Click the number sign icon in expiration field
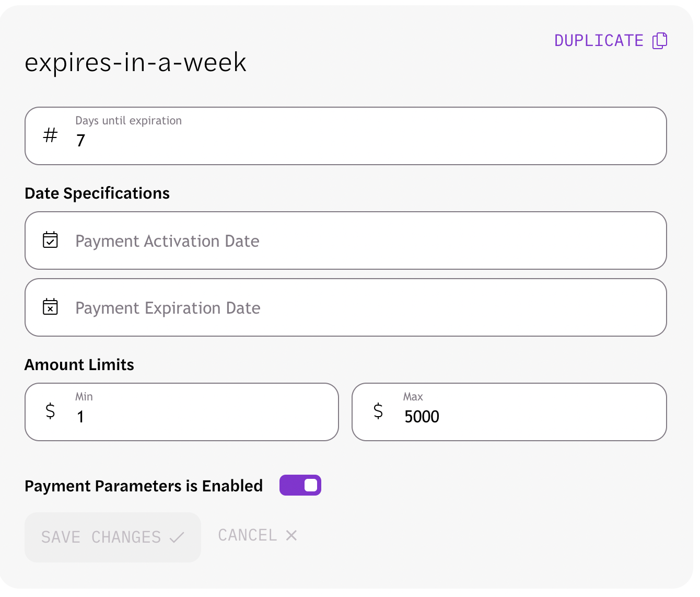This screenshot has width=700, height=597. coord(50,135)
